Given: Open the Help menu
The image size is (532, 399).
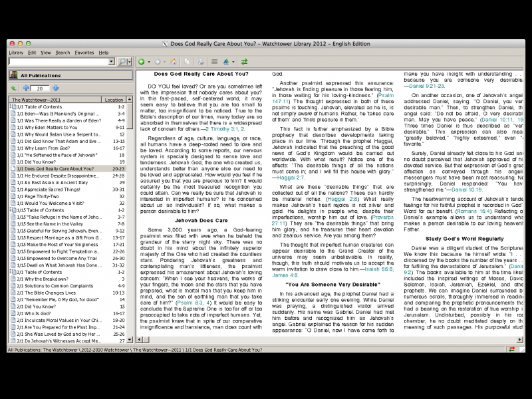Looking at the screenshot, I should coord(104,53).
